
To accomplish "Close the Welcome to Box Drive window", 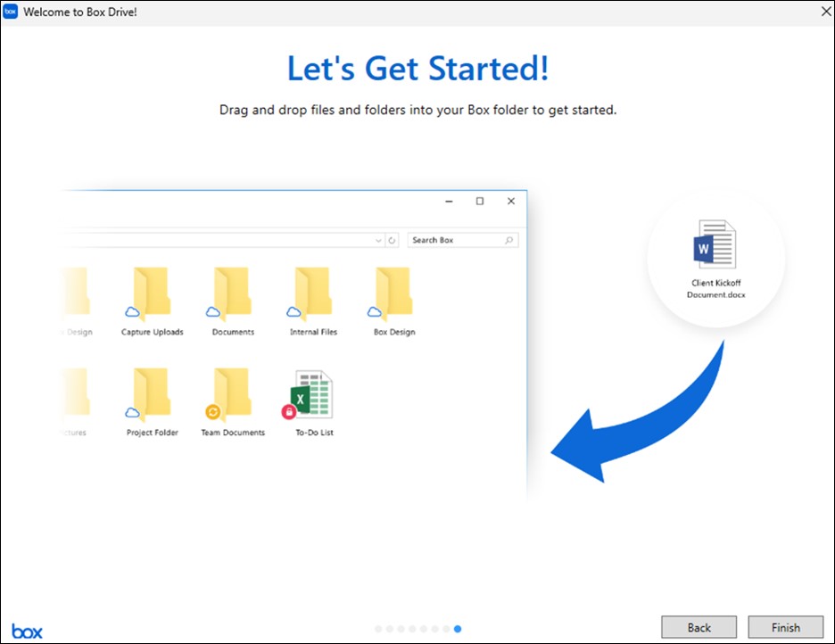I will [x=826, y=12].
